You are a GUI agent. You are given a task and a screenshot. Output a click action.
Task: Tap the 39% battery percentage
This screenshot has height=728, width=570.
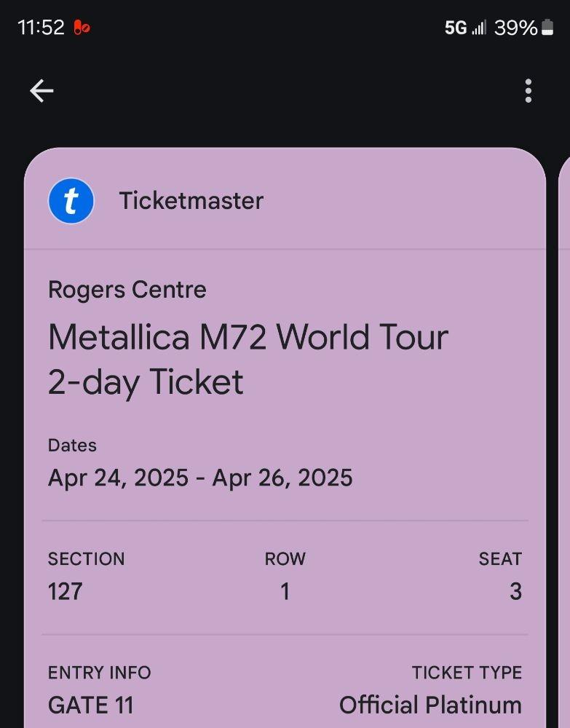click(515, 28)
